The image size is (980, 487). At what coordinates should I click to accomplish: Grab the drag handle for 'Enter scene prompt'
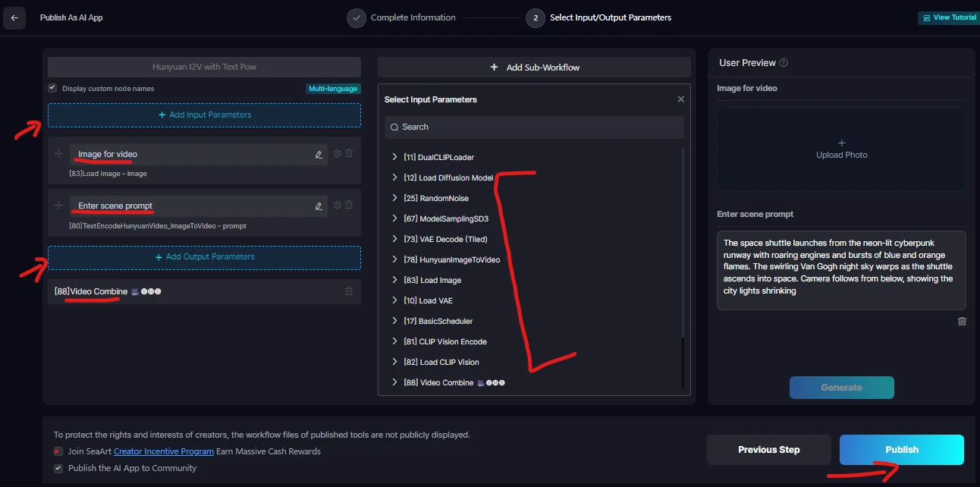click(x=58, y=206)
